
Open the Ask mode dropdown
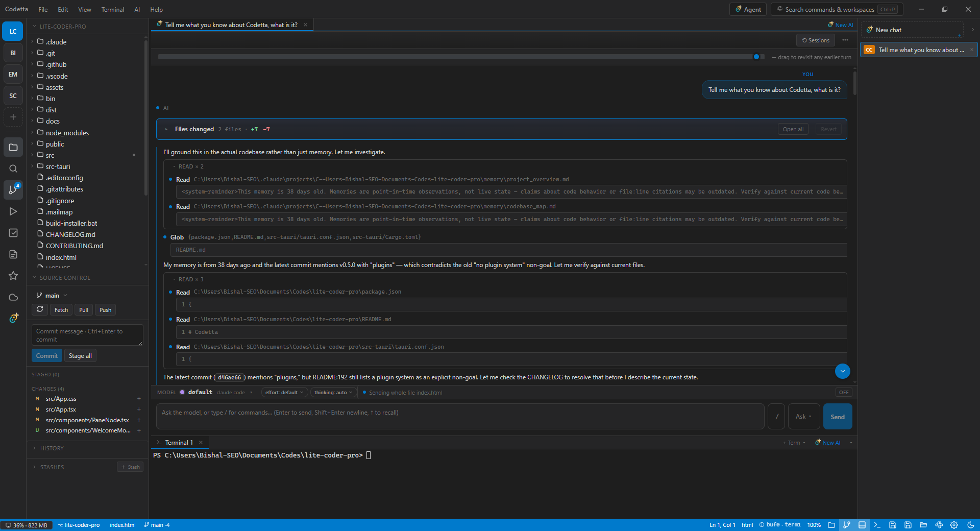point(804,417)
